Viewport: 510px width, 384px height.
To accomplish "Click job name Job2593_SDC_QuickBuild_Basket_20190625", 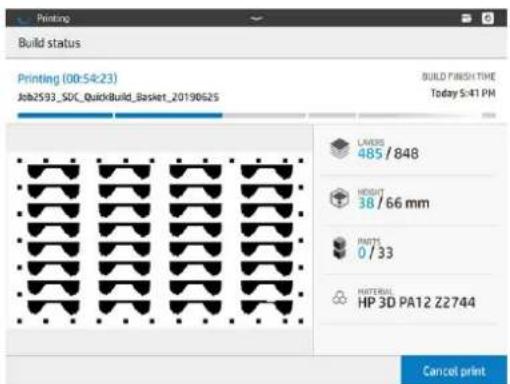I will (x=118, y=97).
